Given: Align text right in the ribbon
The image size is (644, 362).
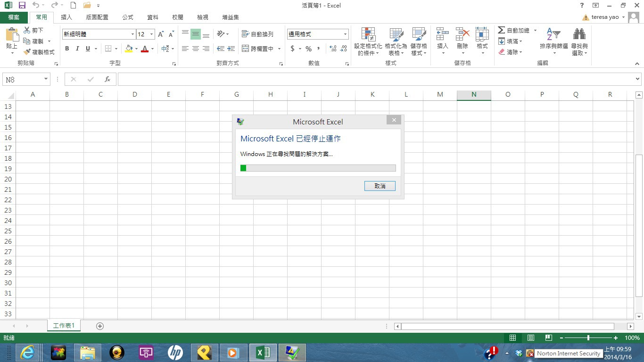Looking at the screenshot, I should 206,49.
